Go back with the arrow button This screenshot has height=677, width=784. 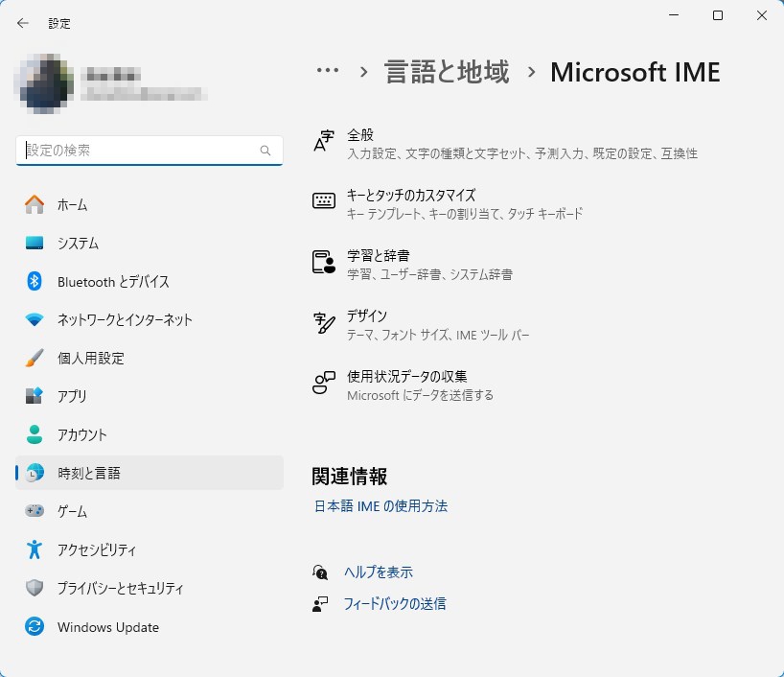tap(23, 23)
